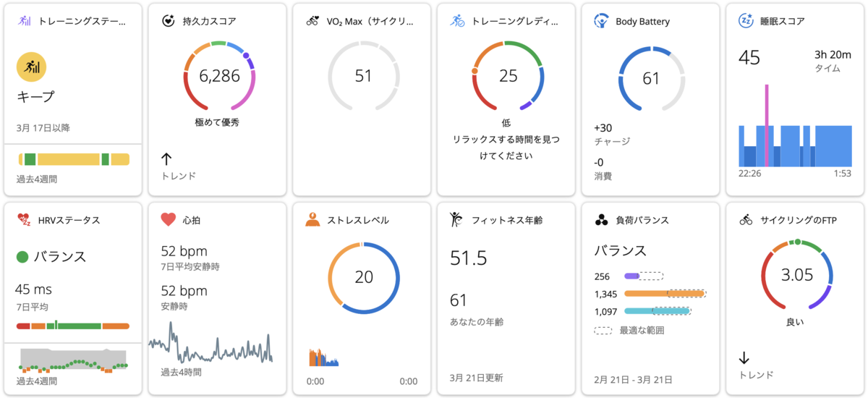868x398 pixels.
Task: Click the Body Battery icon
Action: click(x=601, y=21)
